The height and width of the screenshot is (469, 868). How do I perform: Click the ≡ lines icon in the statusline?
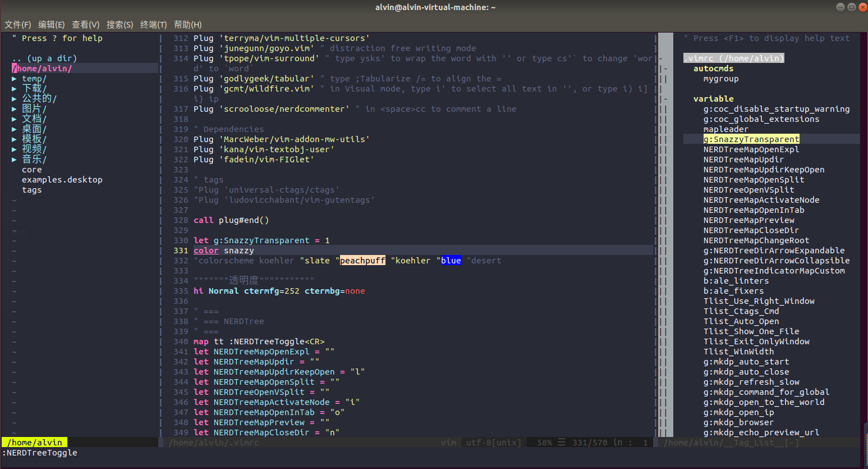[561, 442]
